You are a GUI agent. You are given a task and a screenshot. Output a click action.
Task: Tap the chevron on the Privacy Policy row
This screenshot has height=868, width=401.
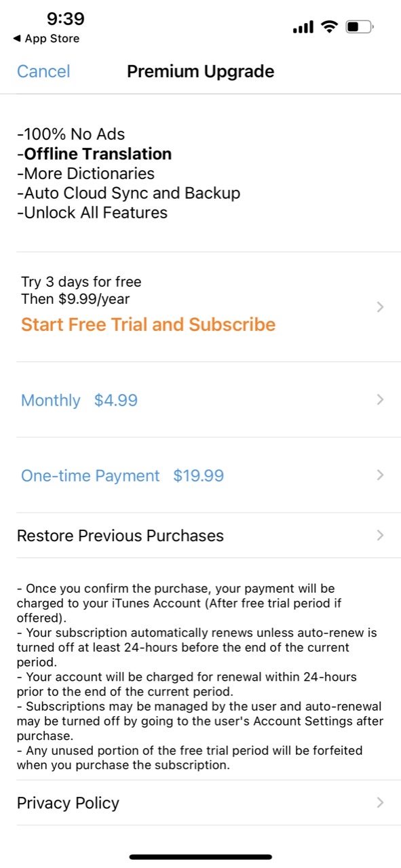tap(380, 803)
